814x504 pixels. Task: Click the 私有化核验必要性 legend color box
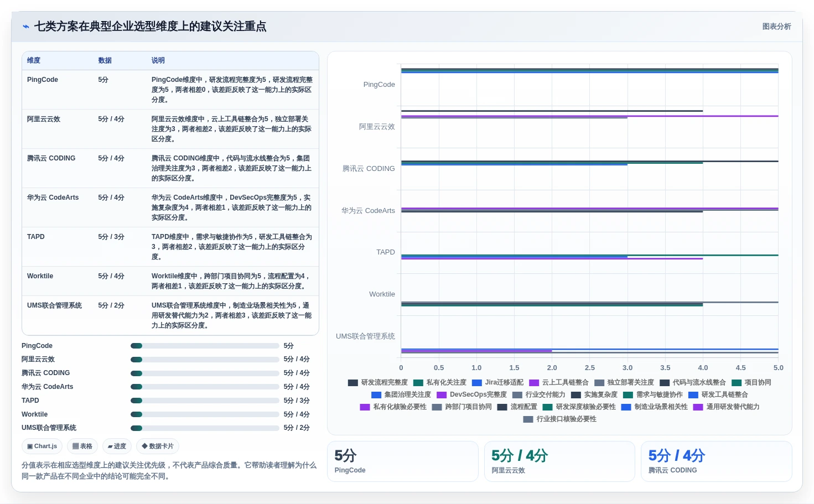(x=365, y=407)
